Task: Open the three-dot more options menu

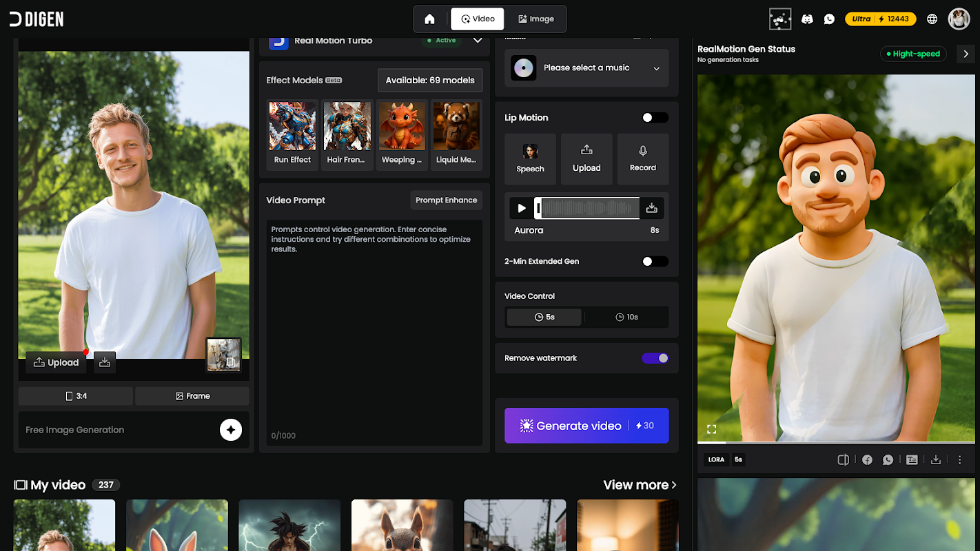Action: click(x=960, y=459)
